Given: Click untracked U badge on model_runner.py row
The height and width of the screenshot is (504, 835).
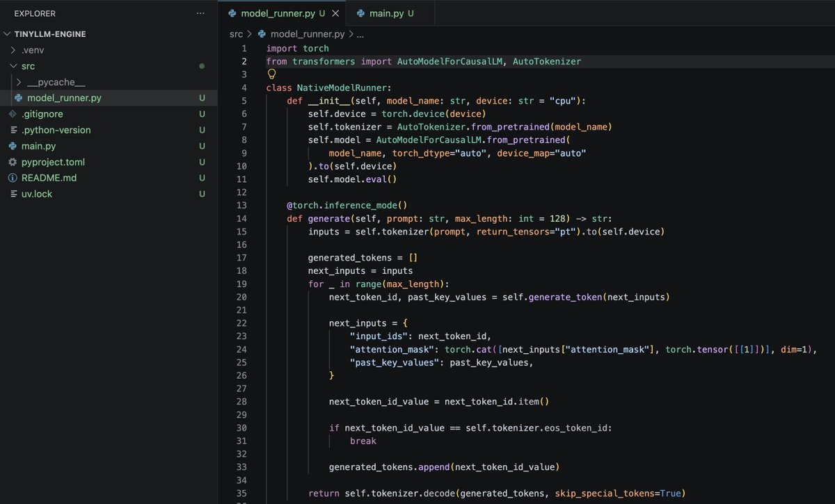Looking at the screenshot, I should 202,98.
